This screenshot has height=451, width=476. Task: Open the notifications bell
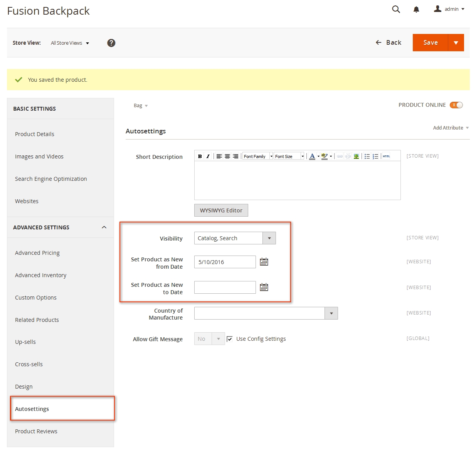click(x=416, y=10)
